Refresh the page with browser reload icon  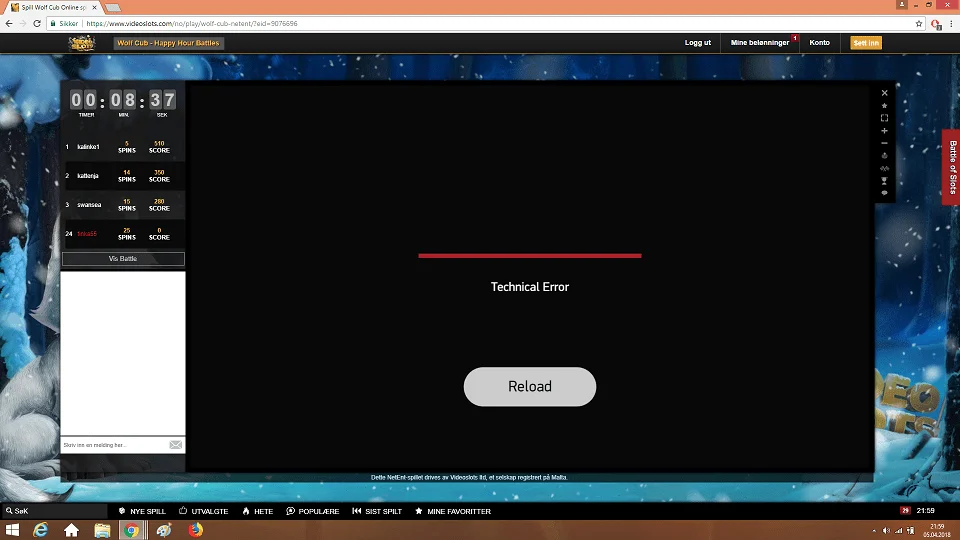coord(37,23)
